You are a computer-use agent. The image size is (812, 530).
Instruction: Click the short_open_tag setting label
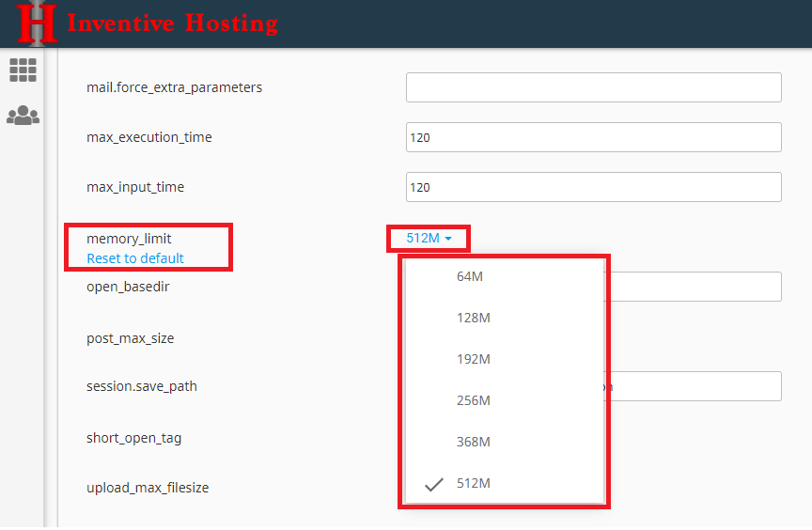(133, 438)
